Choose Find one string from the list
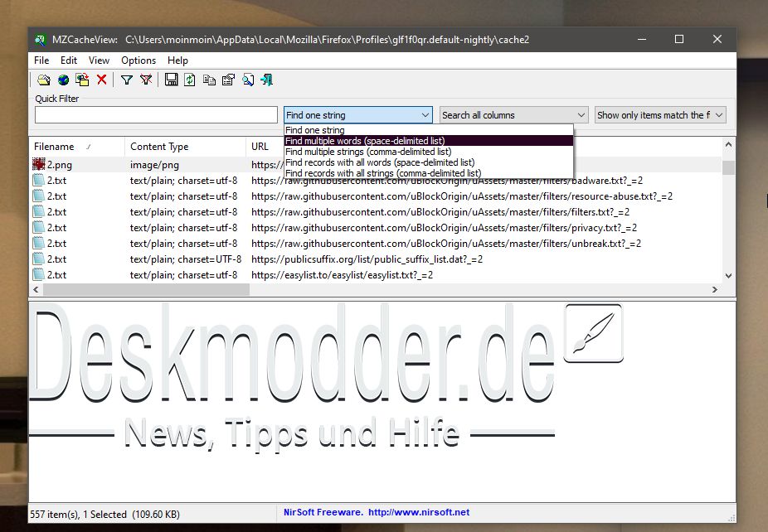The width and height of the screenshot is (768, 532). point(429,130)
